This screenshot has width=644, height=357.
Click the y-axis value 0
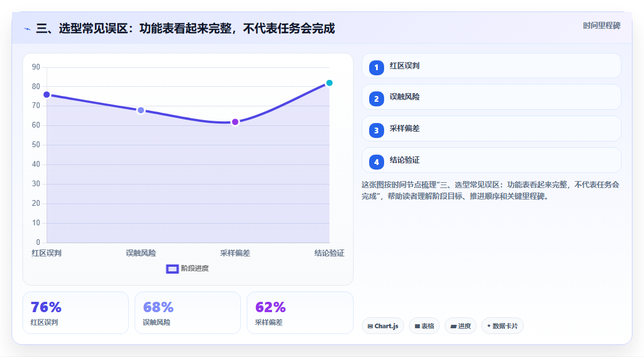pos(38,243)
